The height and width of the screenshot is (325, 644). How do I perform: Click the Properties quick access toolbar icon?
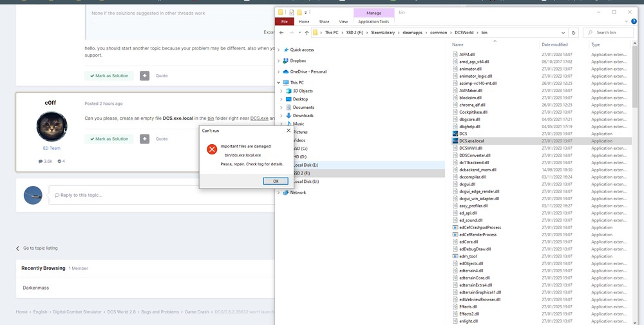tap(292, 12)
